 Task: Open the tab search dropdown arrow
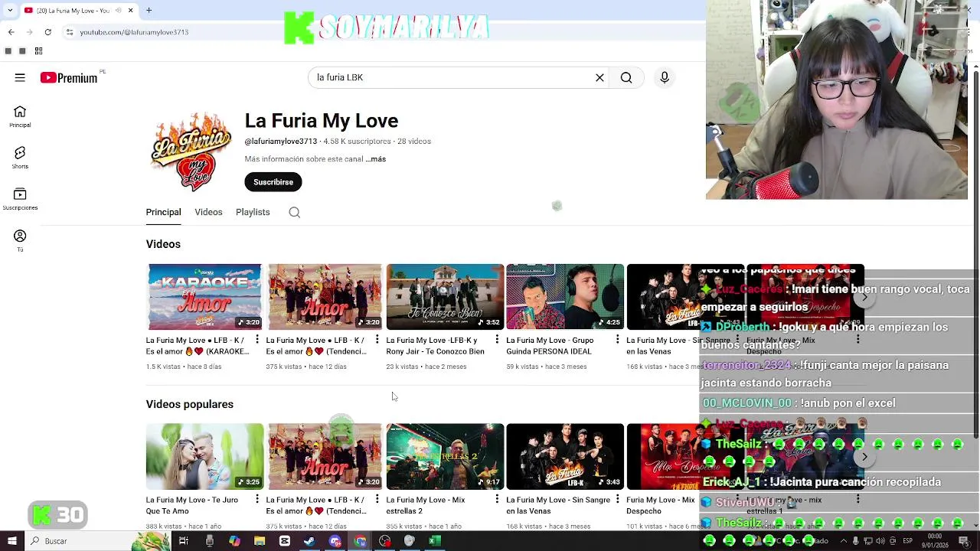click(11, 11)
